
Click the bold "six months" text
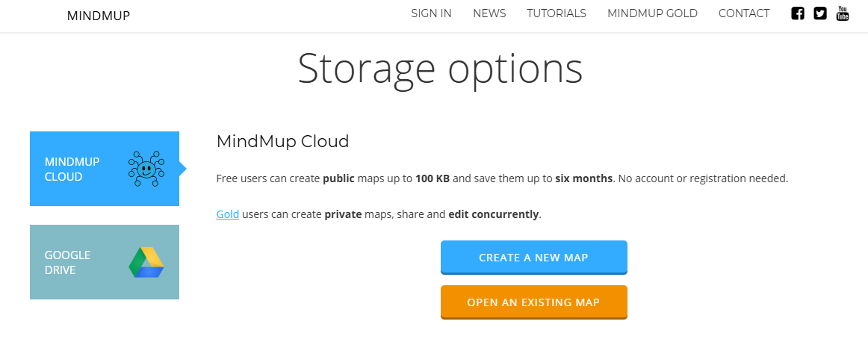[x=583, y=178]
